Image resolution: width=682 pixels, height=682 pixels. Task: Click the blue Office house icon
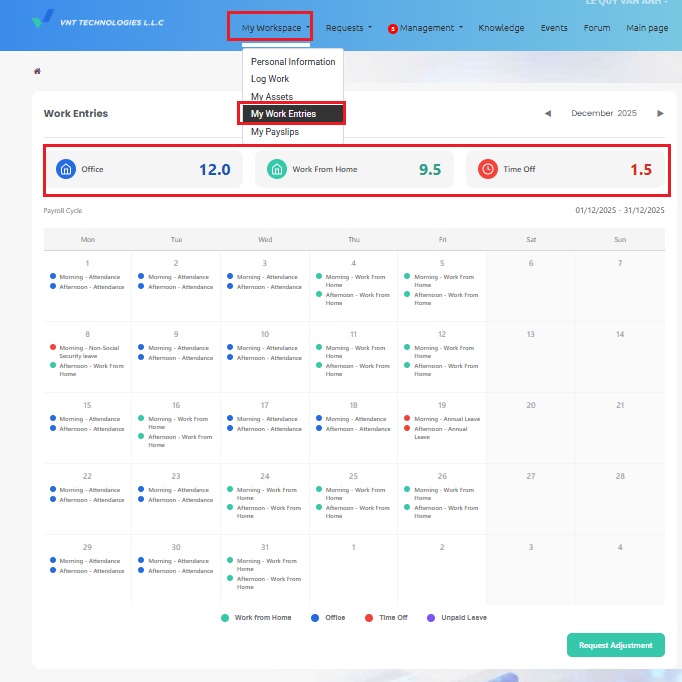pos(66,169)
